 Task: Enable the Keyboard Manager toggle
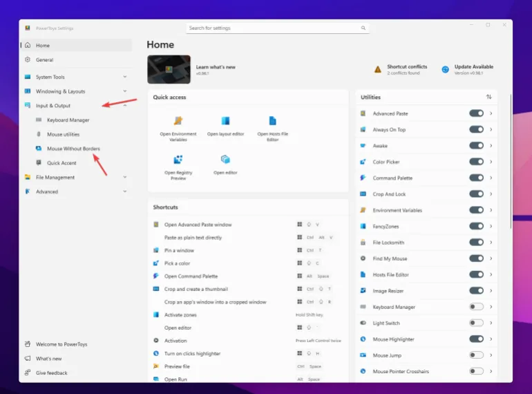pyautogui.click(x=476, y=307)
